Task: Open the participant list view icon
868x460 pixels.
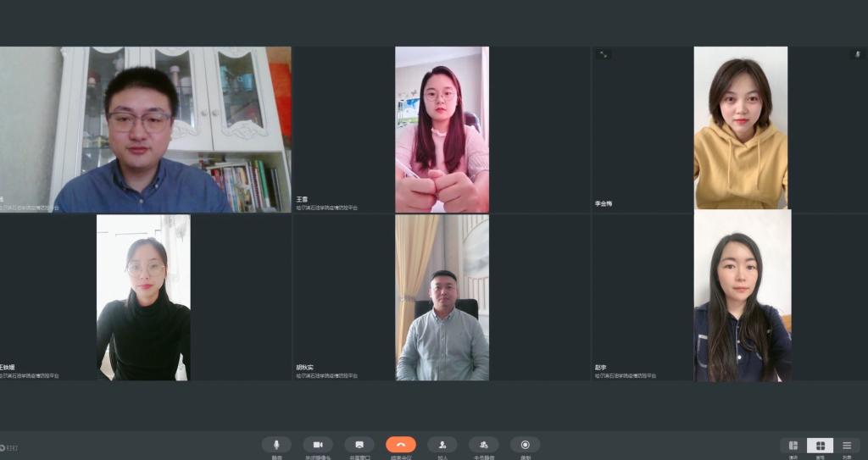Action: (847, 446)
